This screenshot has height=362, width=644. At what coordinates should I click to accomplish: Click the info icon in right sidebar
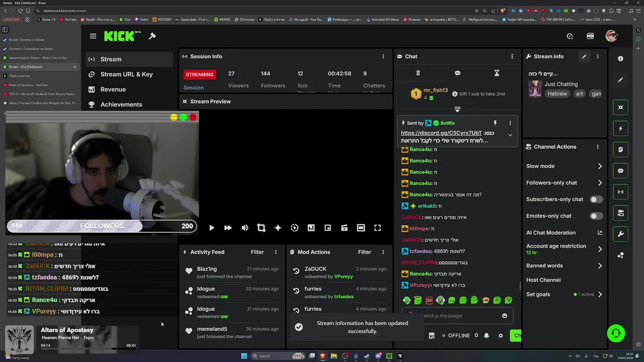[620, 59]
